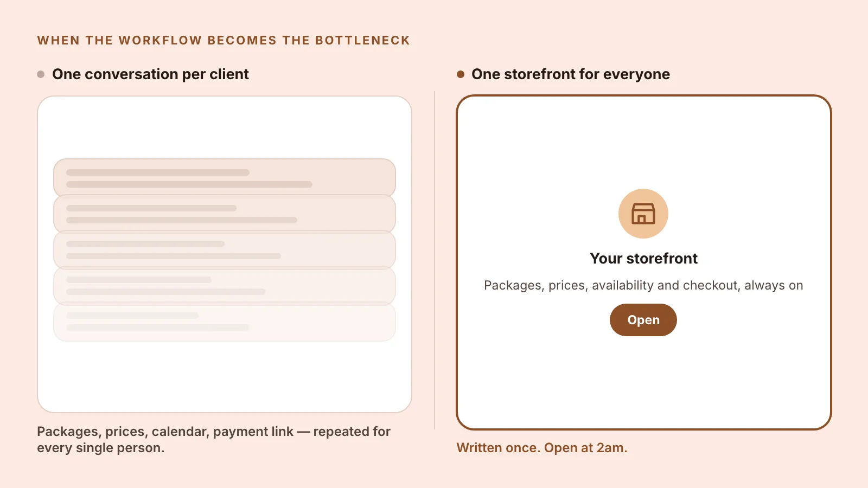868x488 pixels.
Task: Click the brown bullet beside 'One storefront for everyone'
Action: [x=461, y=74]
